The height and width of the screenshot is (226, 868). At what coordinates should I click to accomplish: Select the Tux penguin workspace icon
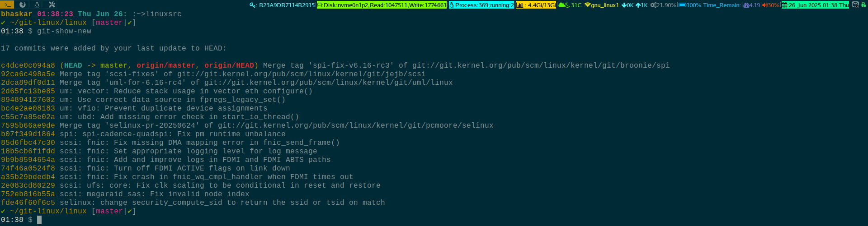click(37, 5)
